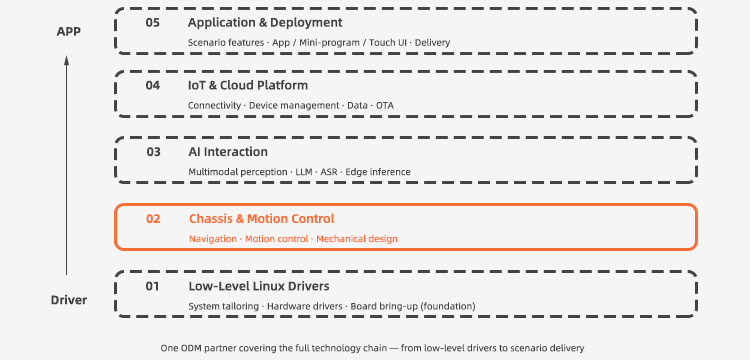The image size is (750, 360).
Task: Click the number "05" label
Action: click(153, 22)
